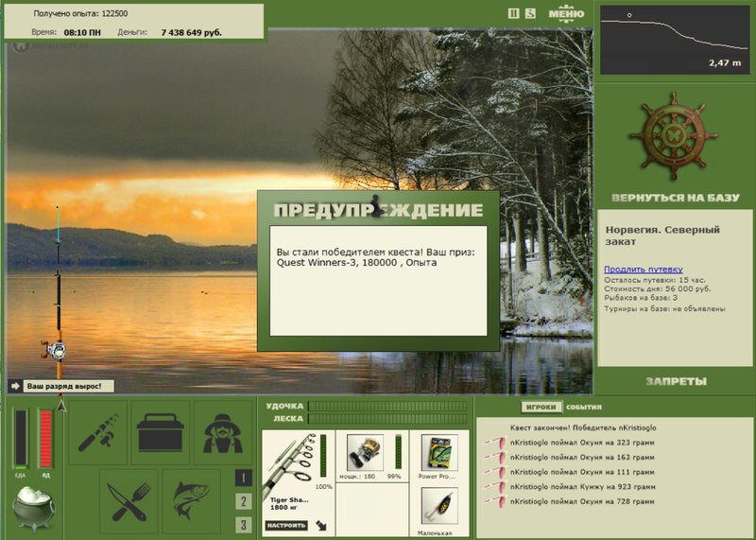Select rod slot number 2
The height and width of the screenshot is (540, 756).
[244, 501]
